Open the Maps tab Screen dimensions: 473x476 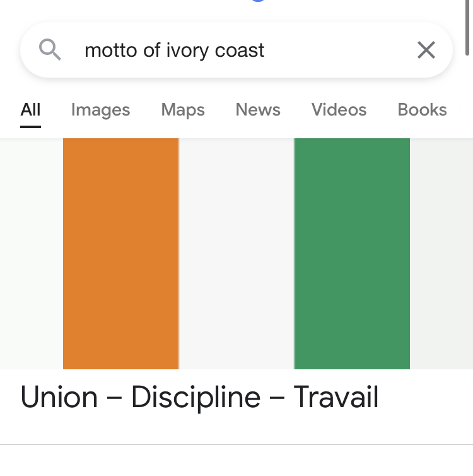tap(183, 110)
